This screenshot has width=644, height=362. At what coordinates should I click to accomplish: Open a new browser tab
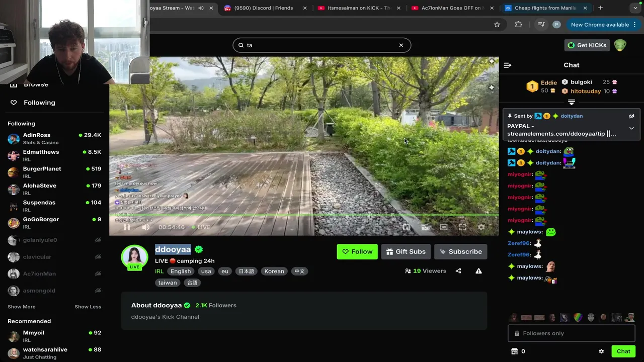click(600, 8)
